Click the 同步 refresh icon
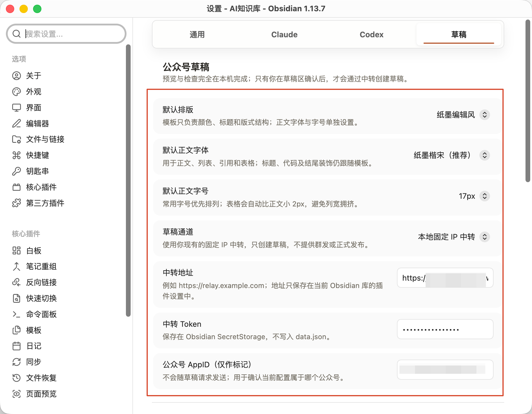This screenshot has width=532, height=414. pos(17,362)
